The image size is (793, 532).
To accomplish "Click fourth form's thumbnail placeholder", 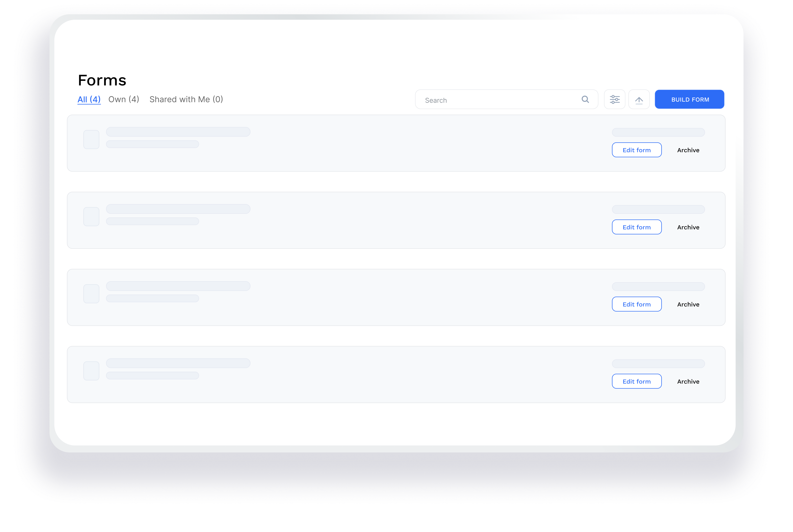I will (91, 370).
